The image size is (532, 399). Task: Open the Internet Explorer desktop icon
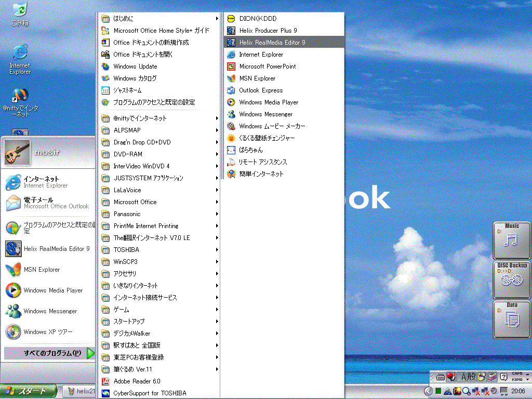pyautogui.click(x=20, y=59)
